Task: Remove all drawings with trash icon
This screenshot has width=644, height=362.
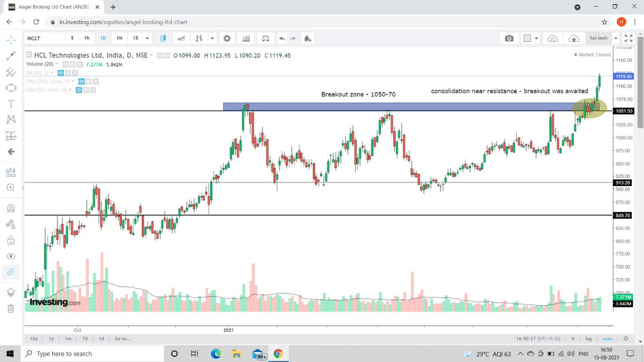Action: 11,308
